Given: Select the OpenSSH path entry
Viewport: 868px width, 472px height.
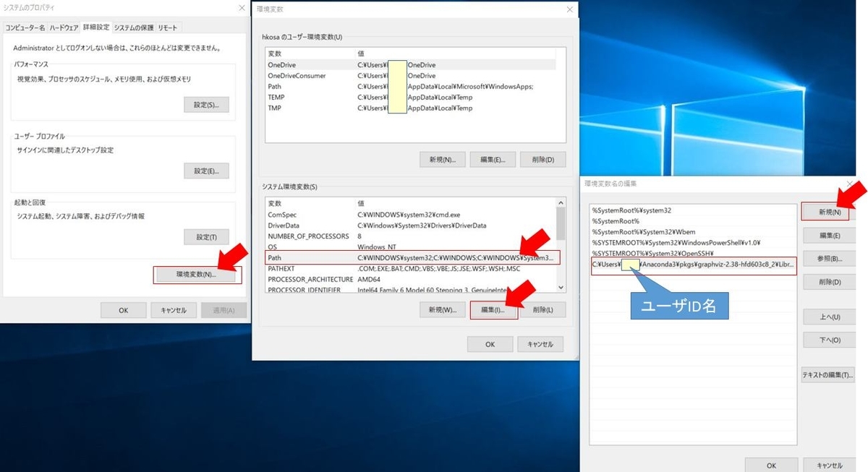Looking at the screenshot, I should pos(694,254).
